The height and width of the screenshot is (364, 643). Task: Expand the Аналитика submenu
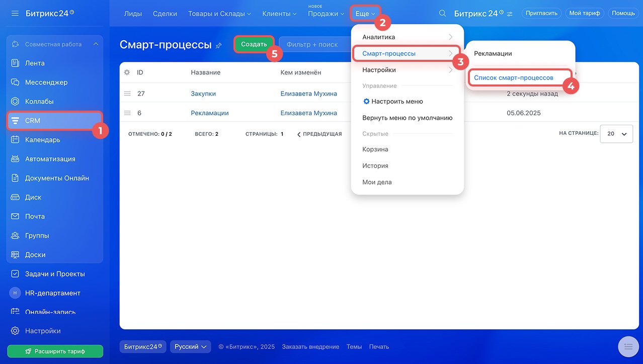tap(407, 37)
